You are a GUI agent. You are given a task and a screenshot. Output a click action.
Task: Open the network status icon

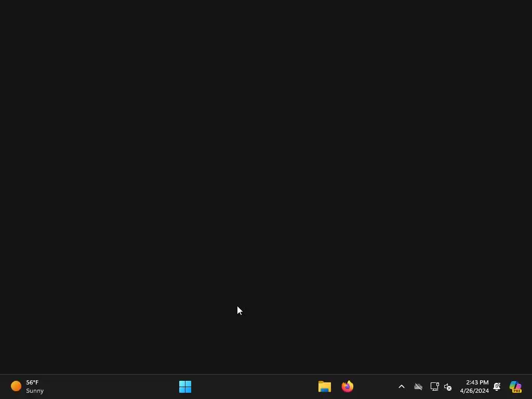coord(435,387)
